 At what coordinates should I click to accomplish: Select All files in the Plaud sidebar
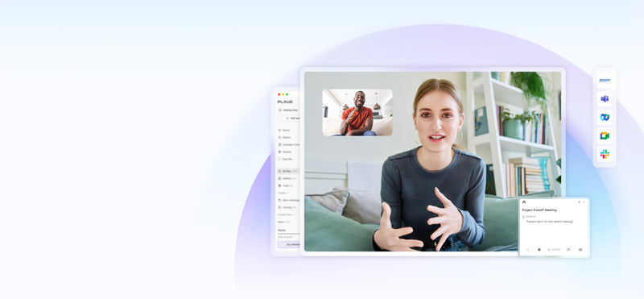click(287, 171)
